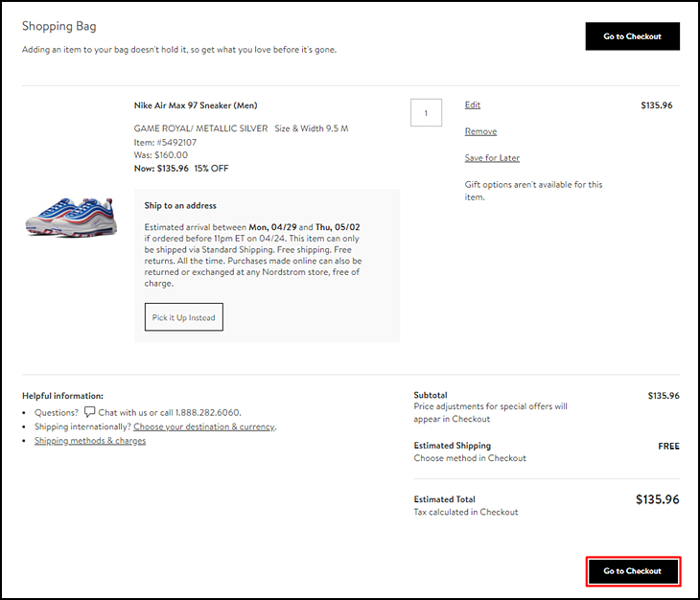Click the Chat with us text
The image size is (700, 600).
[x=123, y=413]
